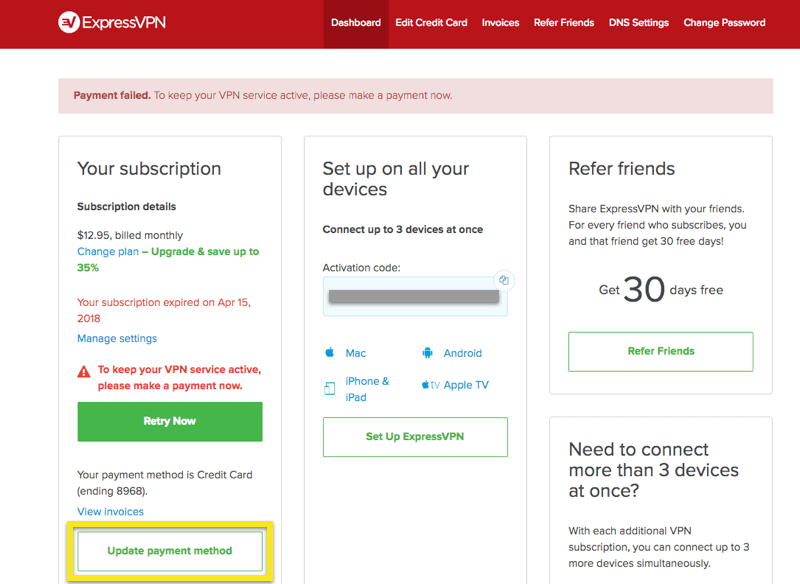The width and height of the screenshot is (800, 584).
Task: Copy the activation code with the copy icon
Action: tap(504, 280)
